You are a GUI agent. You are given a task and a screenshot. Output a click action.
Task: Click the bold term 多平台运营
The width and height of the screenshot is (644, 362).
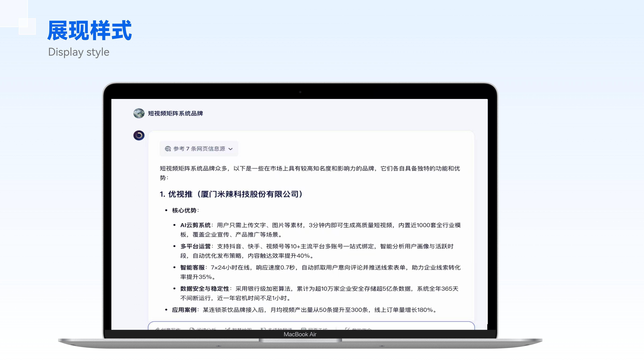195,246
